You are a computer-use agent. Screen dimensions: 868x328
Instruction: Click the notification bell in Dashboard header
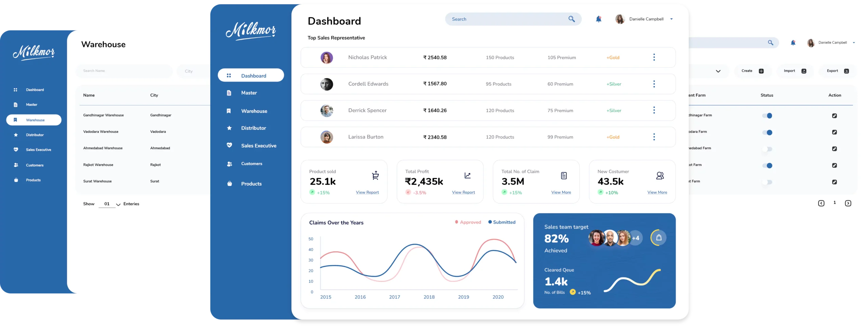click(598, 19)
